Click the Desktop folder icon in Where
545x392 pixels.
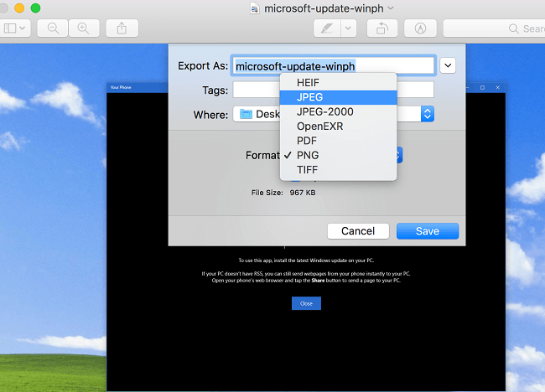pos(246,114)
